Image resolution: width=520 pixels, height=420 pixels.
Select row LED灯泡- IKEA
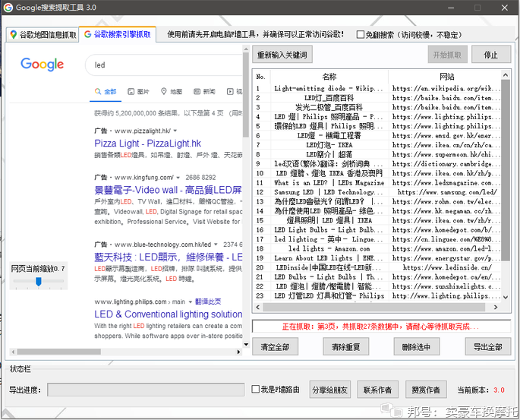pos(377,145)
